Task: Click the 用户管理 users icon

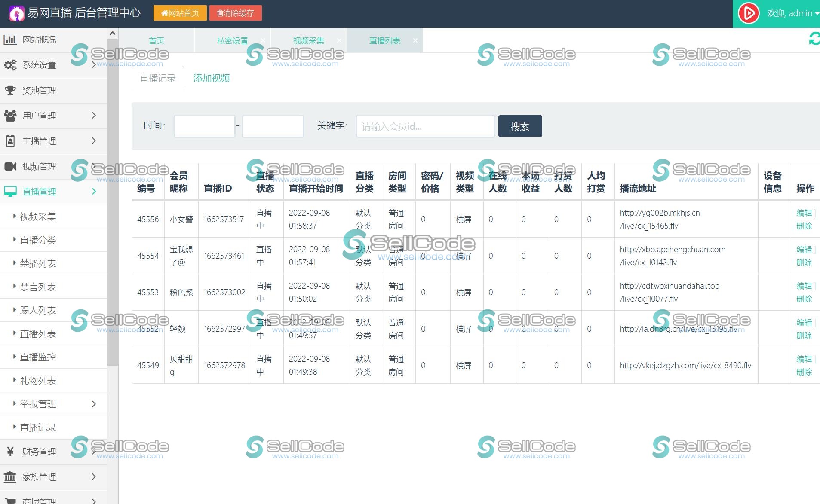Action: point(10,116)
